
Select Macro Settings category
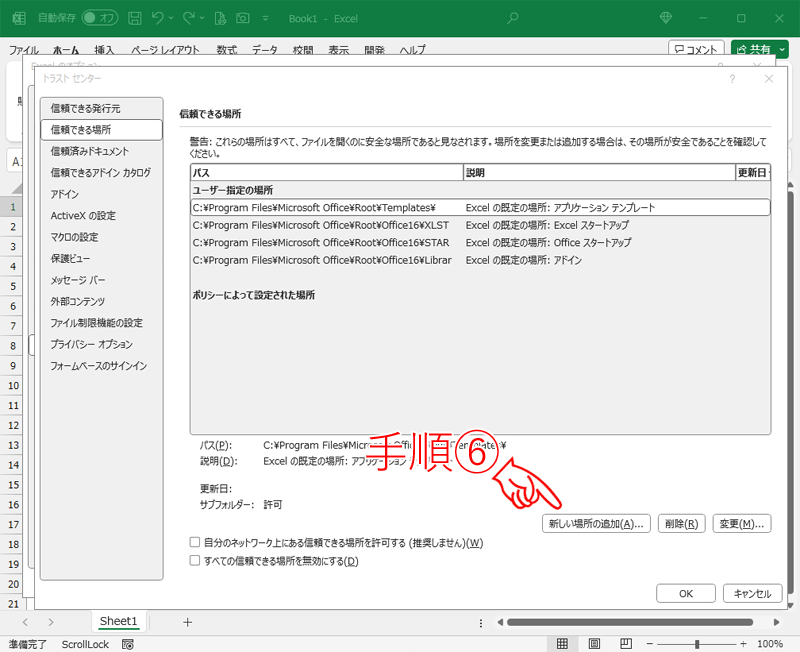click(x=102, y=237)
